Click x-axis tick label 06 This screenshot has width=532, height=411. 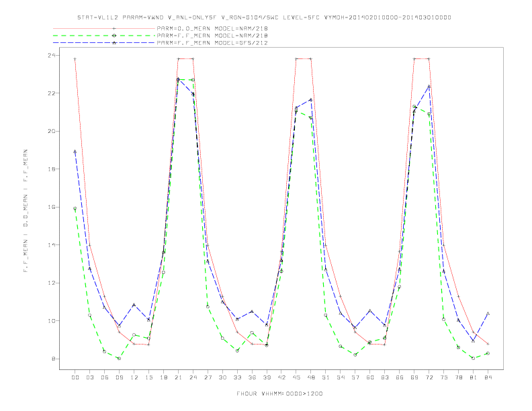[x=105, y=377]
